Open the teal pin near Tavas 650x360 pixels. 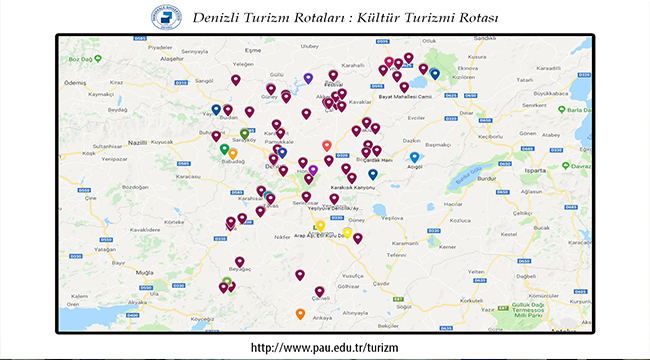(267, 195)
